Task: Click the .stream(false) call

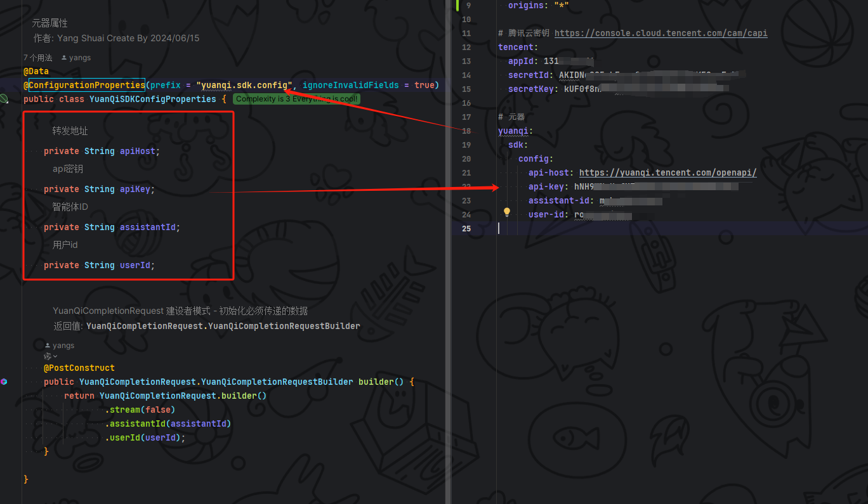Action: click(x=140, y=410)
